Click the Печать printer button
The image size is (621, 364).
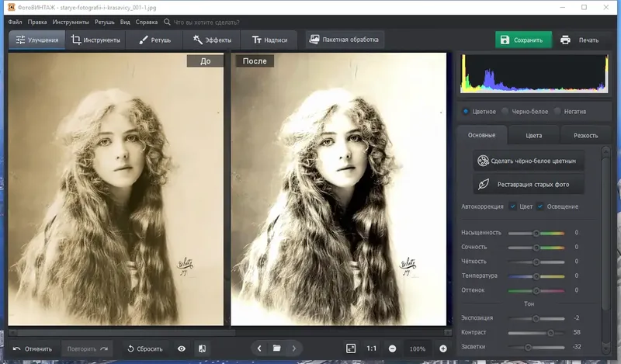pos(579,40)
